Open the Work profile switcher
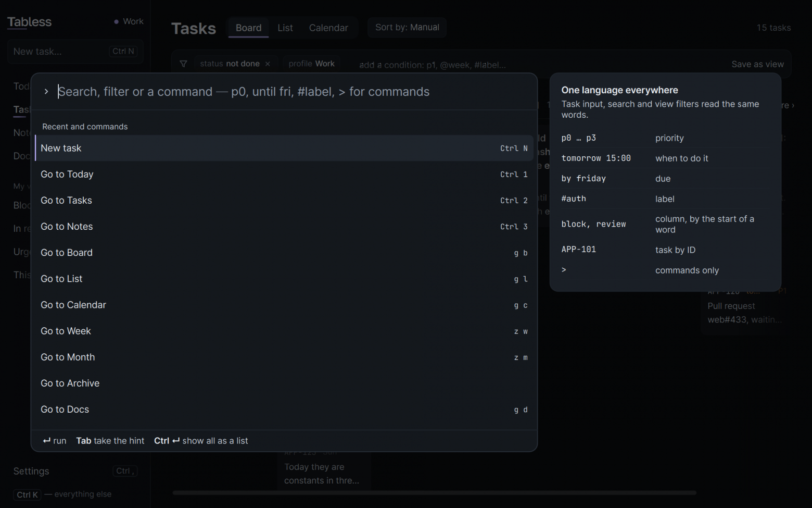The width and height of the screenshot is (812, 508). point(129,21)
